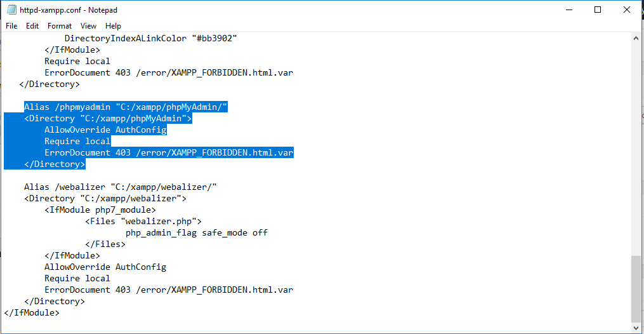Viewport: 644px width, 334px height.
Task: Place cursor on the highlighted Alias /phpmyadmin line
Action: click(x=126, y=107)
